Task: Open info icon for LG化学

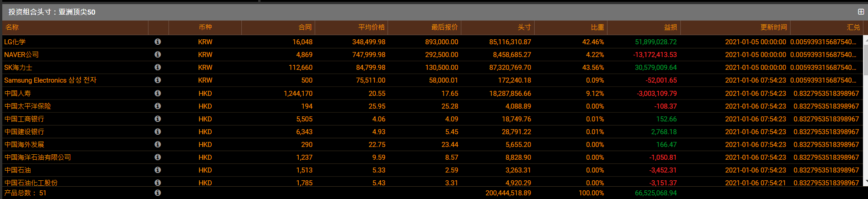Action: coord(158,42)
